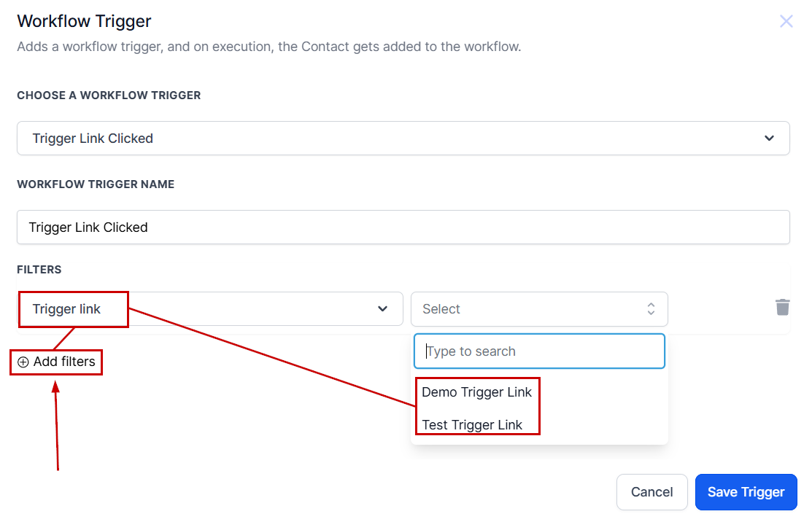
Task: Click the trash icon to delete the filter
Action: tap(782, 307)
